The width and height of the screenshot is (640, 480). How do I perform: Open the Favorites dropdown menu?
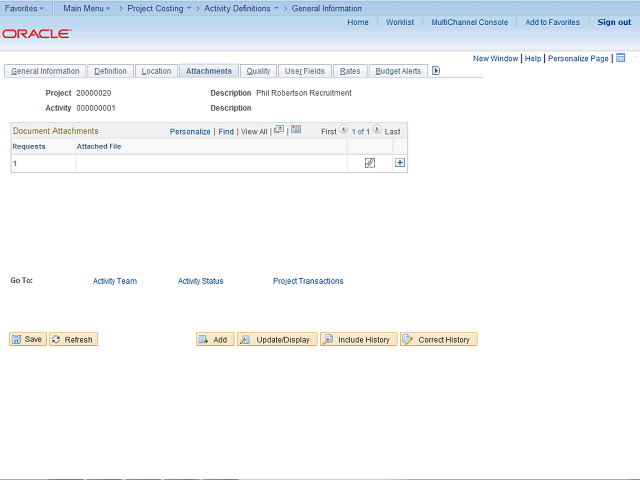tap(24, 8)
